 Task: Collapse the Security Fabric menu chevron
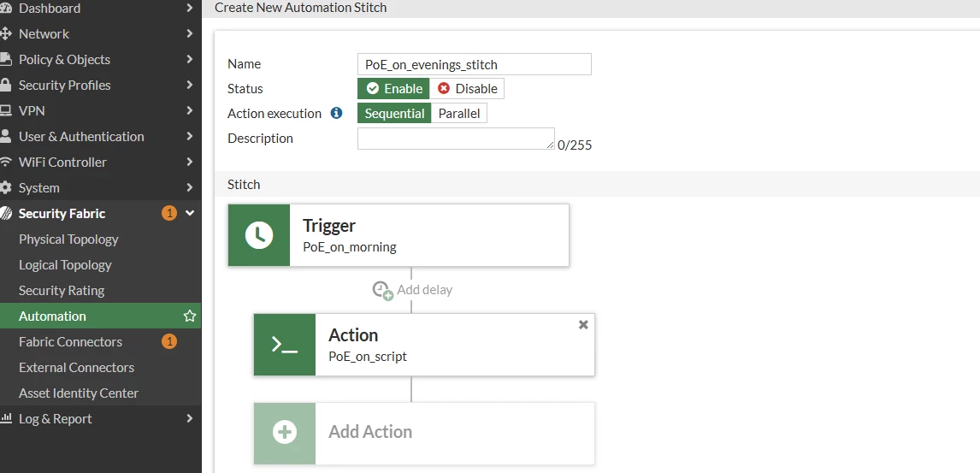pos(190,213)
